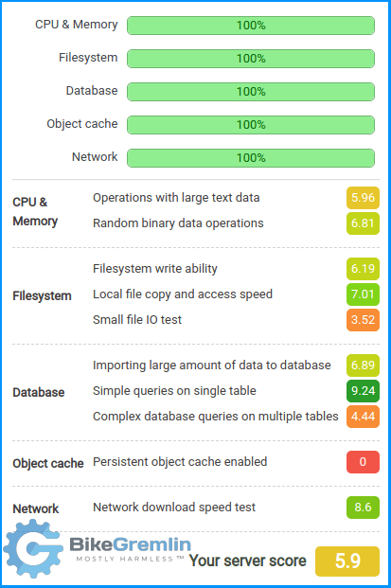Click the CPU & Memory 100% progress bar
This screenshot has height=588, width=391.
tap(251, 26)
